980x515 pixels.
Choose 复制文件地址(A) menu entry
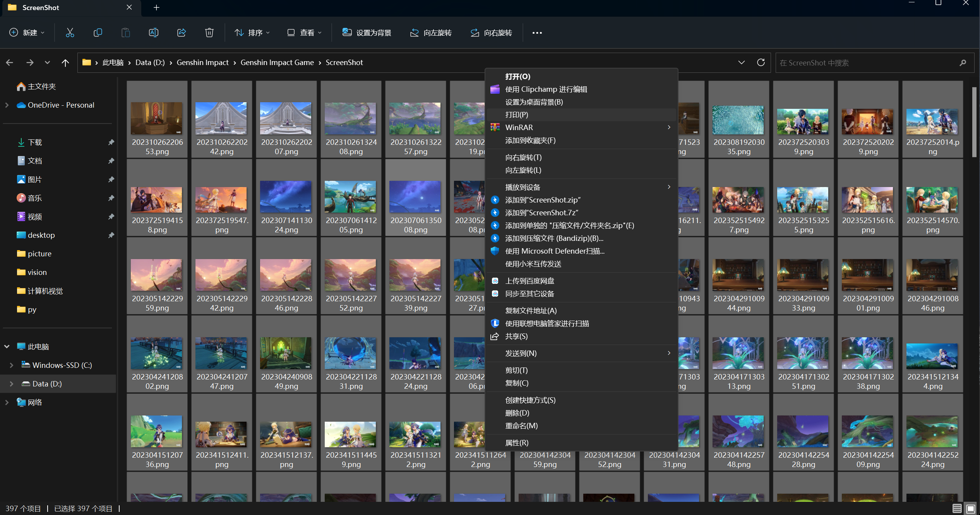pos(581,311)
